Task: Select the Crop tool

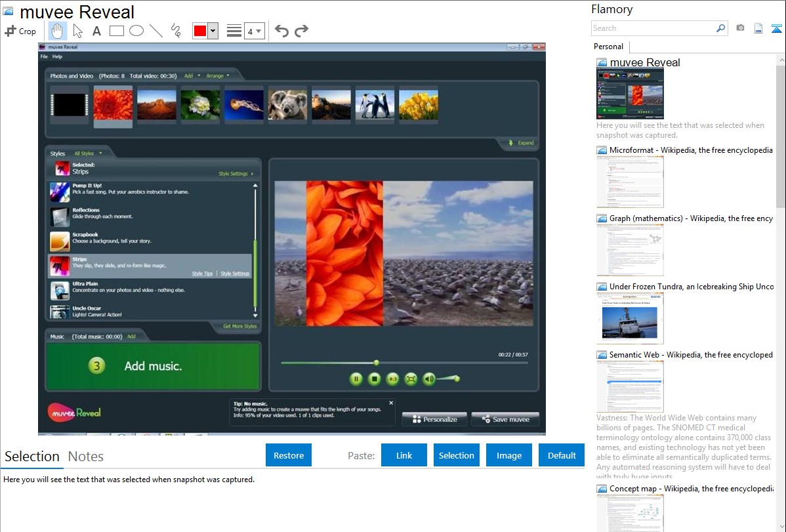Action: (20, 31)
